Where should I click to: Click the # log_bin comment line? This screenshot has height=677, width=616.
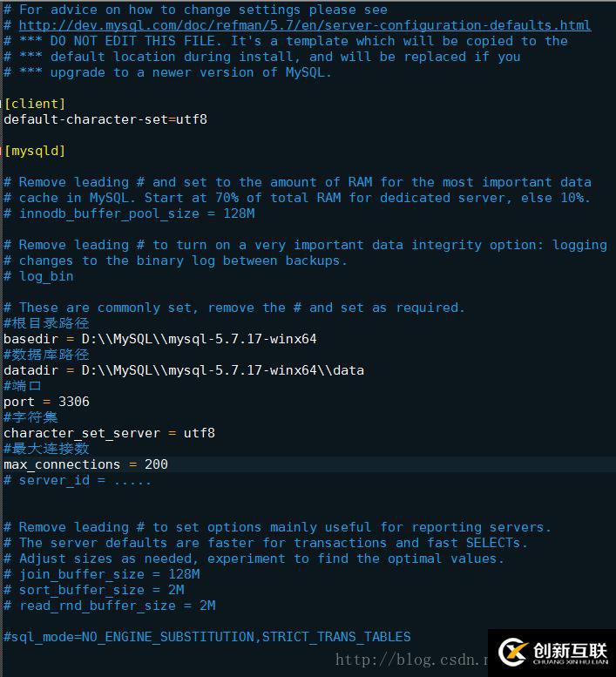click(38, 276)
